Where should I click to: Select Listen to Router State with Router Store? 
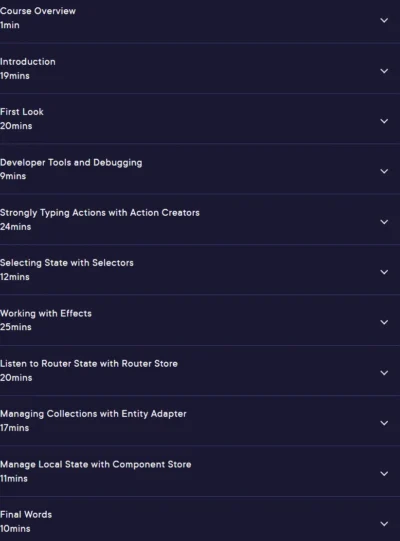[x=89, y=364]
